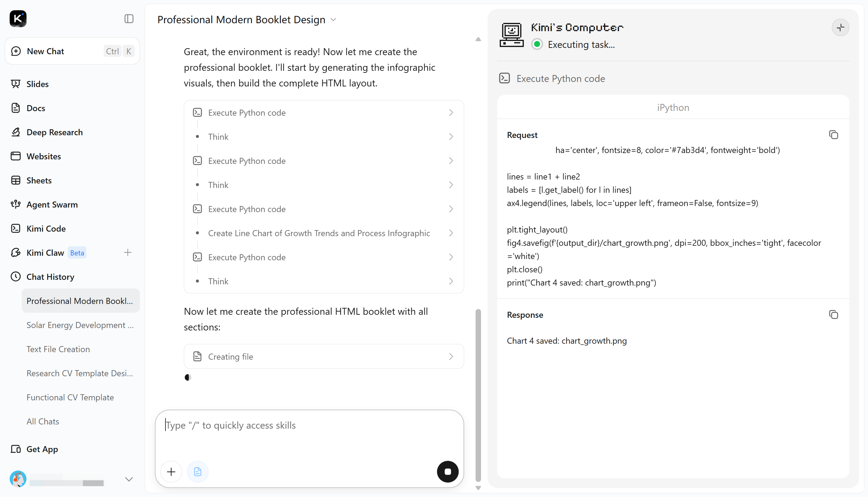This screenshot has width=868, height=497.
Task: Click the plus button in Kimi's Computer panel
Action: (x=841, y=28)
